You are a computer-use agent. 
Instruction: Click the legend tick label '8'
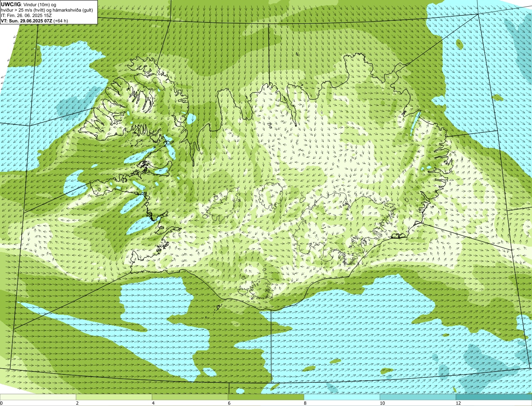305,403
